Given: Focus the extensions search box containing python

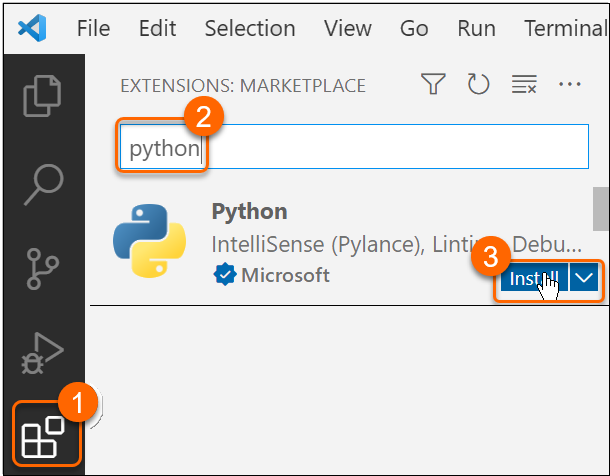Looking at the screenshot, I should click(354, 147).
